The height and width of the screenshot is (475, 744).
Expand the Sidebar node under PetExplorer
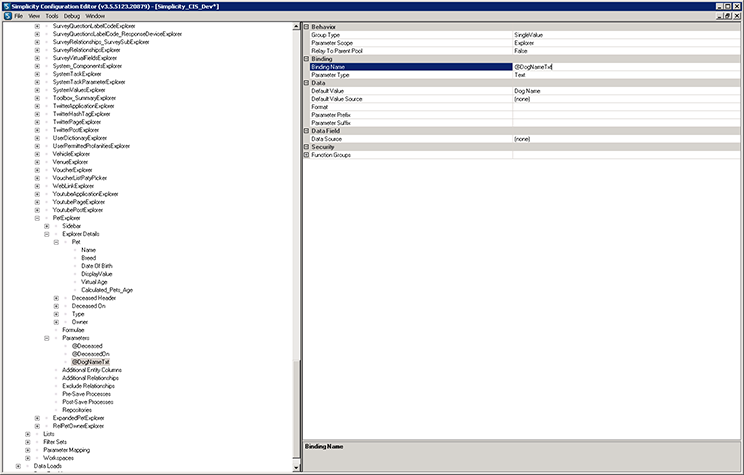tap(46, 226)
